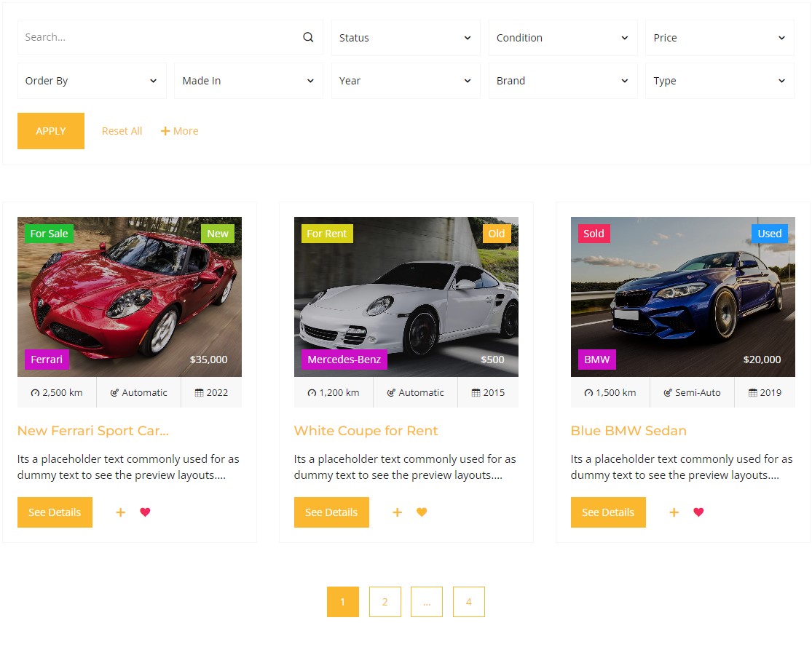Click the For Rent badge on White Coupe

tap(326, 233)
